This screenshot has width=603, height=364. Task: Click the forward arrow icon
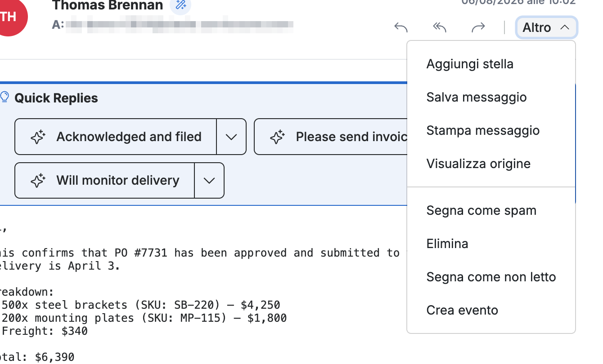point(478,27)
